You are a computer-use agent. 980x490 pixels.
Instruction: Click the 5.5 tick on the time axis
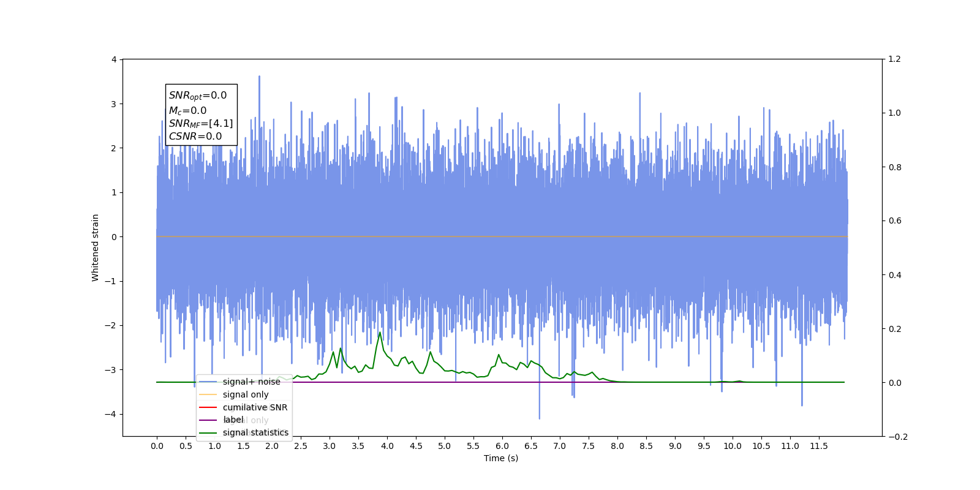point(473,446)
